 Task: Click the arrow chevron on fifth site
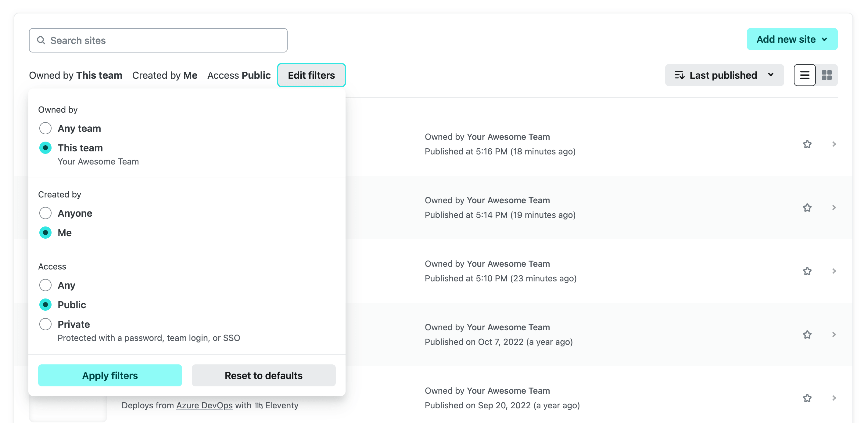833,398
